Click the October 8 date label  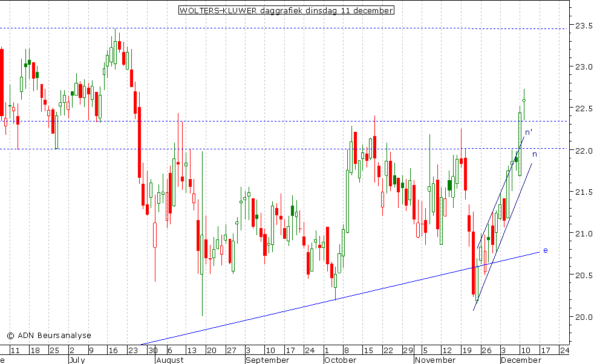click(x=346, y=350)
